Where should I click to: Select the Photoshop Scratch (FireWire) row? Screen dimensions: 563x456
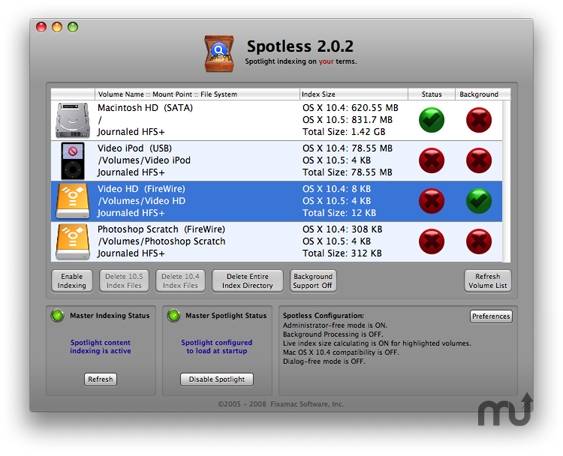276,241
